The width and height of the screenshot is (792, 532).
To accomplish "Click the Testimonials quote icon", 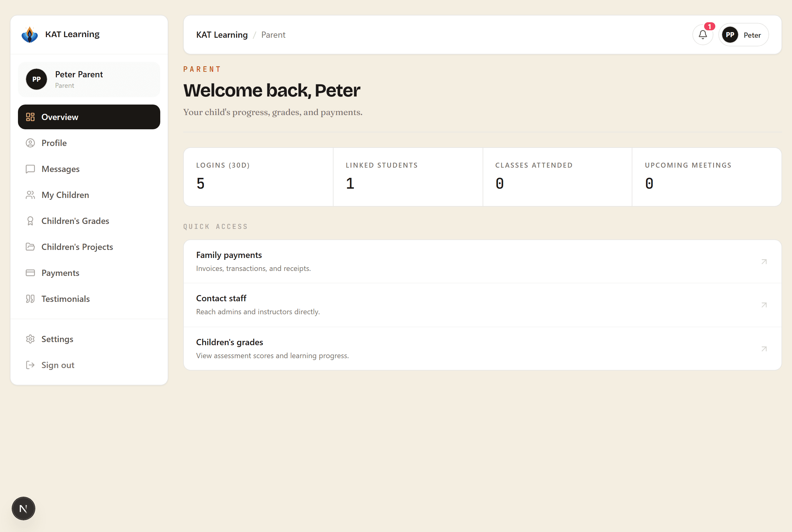I will pyautogui.click(x=30, y=298).
